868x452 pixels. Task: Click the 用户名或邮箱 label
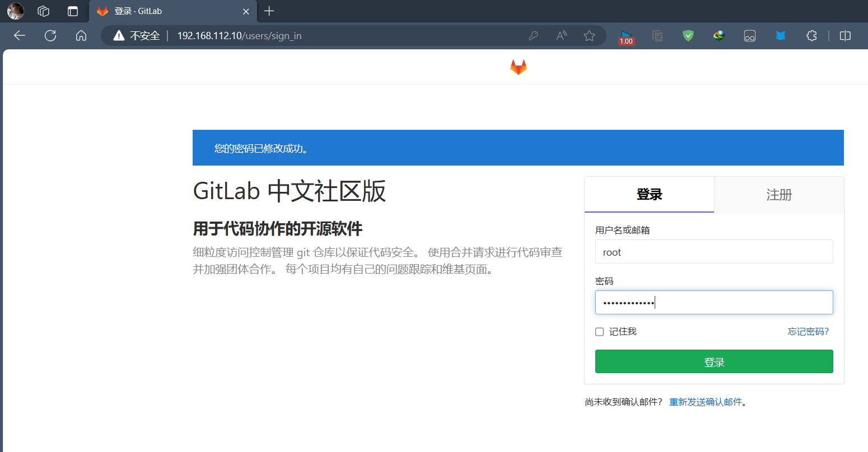(x=623, y=230)
